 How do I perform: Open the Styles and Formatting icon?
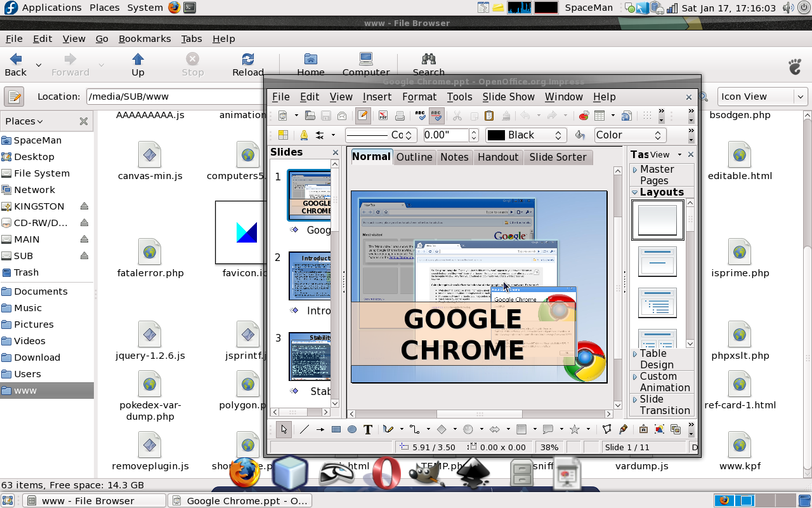point(282,135)
